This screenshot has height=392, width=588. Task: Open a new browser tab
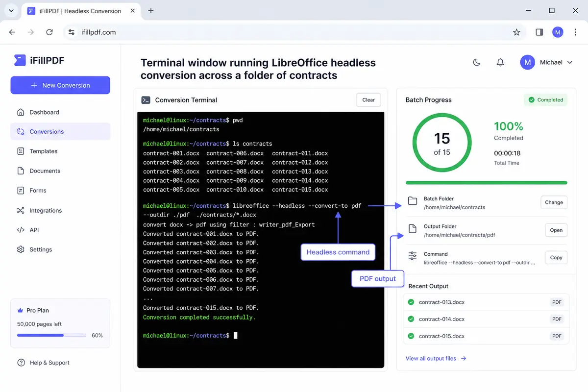pos(151,11)
